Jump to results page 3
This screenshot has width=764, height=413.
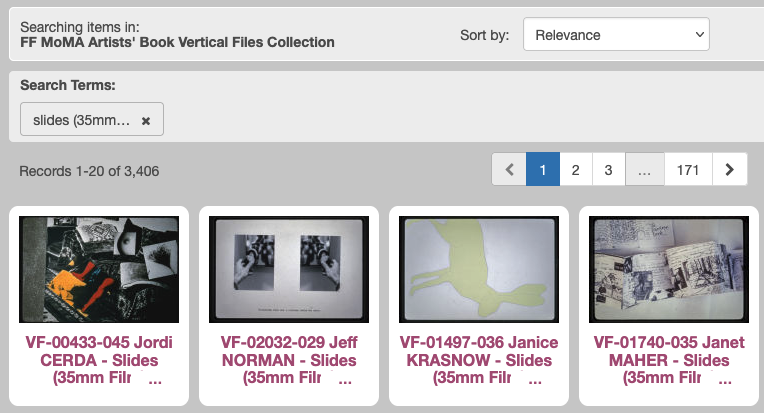coord(608,170)
